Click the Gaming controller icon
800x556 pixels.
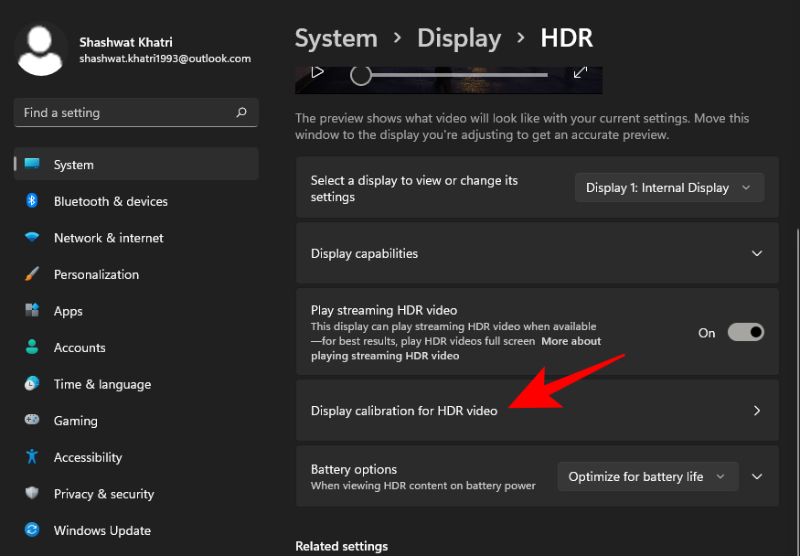32,421
